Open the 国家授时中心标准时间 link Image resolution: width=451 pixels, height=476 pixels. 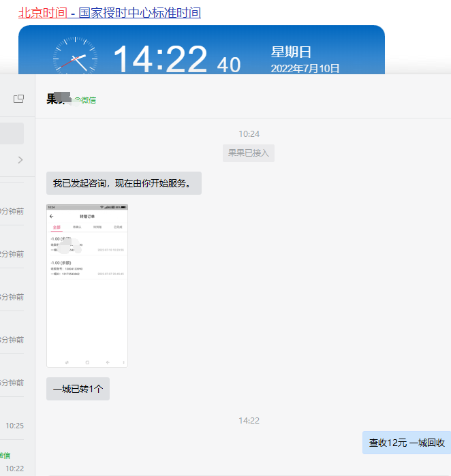click(x=140, y=12)
